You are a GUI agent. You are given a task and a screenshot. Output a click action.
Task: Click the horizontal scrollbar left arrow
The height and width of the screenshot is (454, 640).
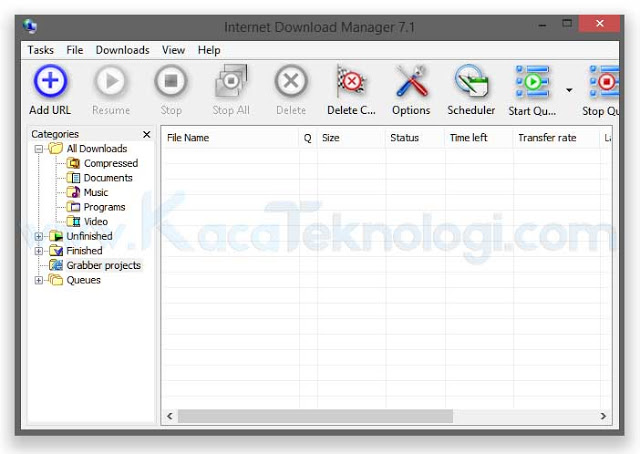pos(170,416)
